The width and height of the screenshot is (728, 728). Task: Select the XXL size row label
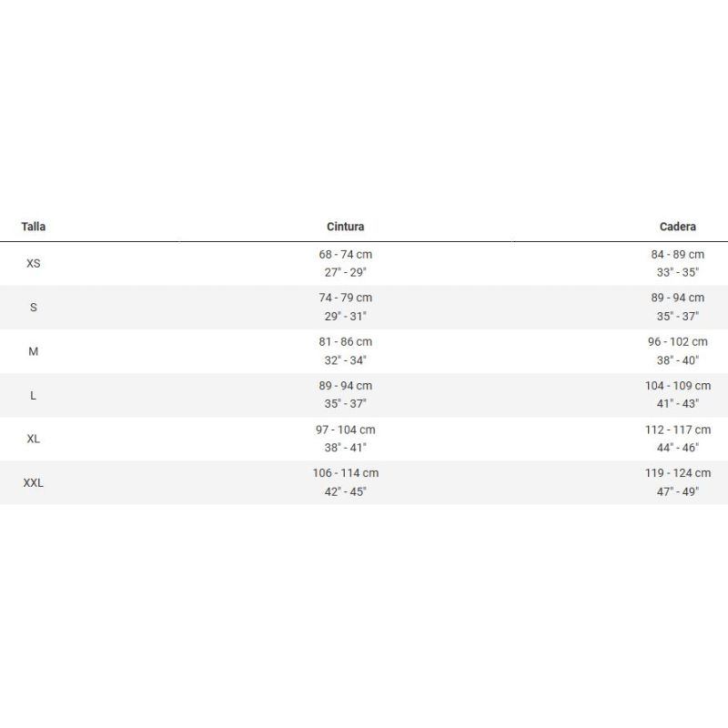coord(34,483)
